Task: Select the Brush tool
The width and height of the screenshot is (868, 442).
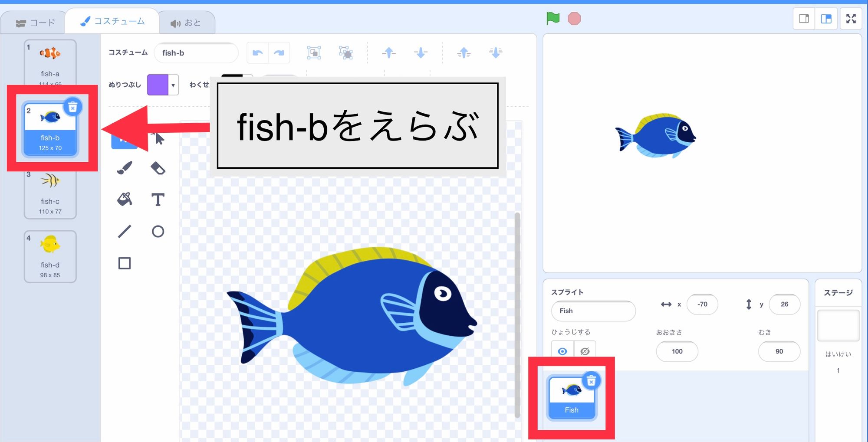Action: [125, 168]
